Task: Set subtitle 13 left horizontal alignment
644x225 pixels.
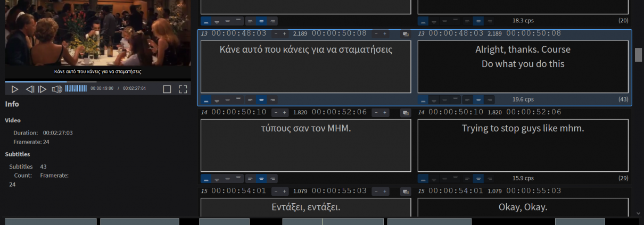Action: [250, 100]
